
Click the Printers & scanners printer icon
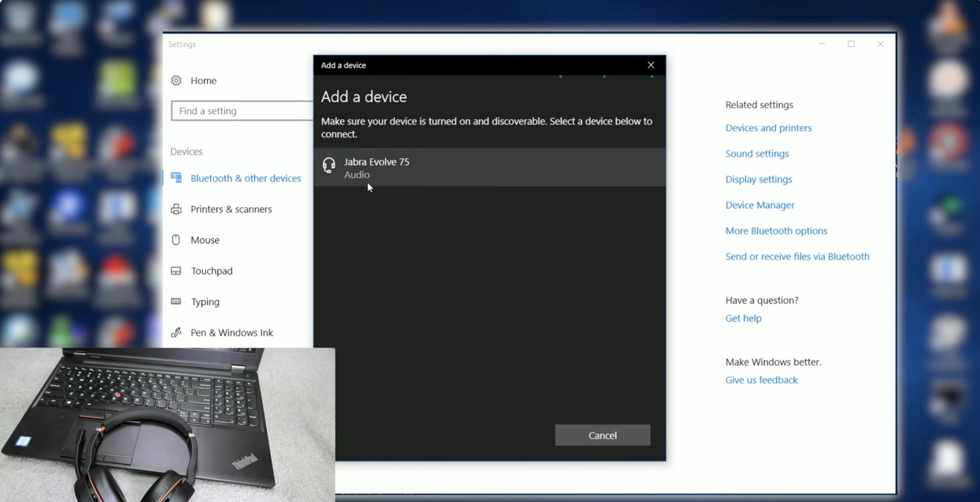tap(176, 209)
